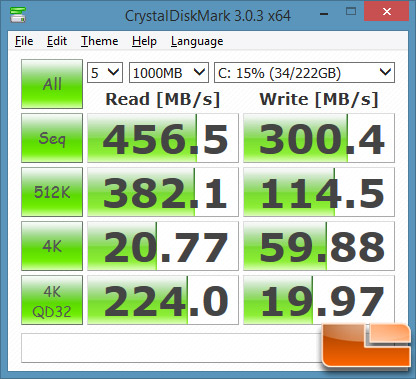The width and height of the screenshot is (416, 379).
Task: Open the Edit menu
Action: [x=57, y=41]
